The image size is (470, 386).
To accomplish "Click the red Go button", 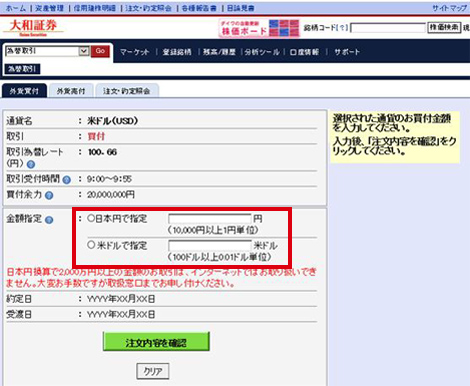I will (100, 51).
